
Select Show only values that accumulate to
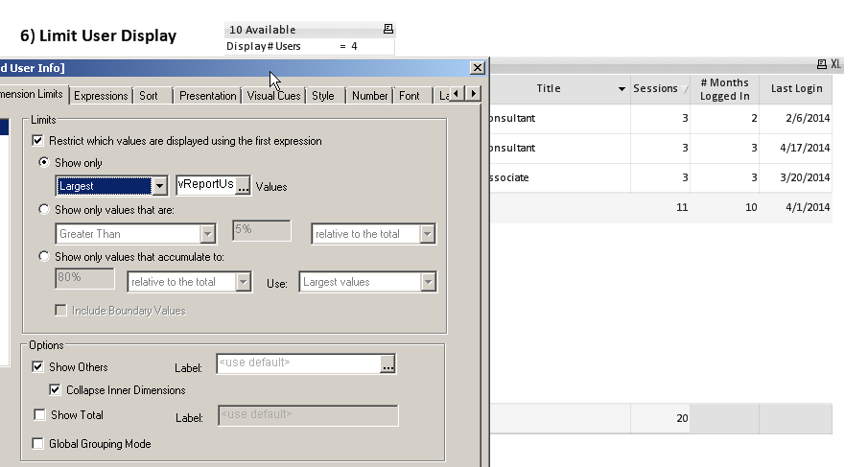[x=44, y=257]
